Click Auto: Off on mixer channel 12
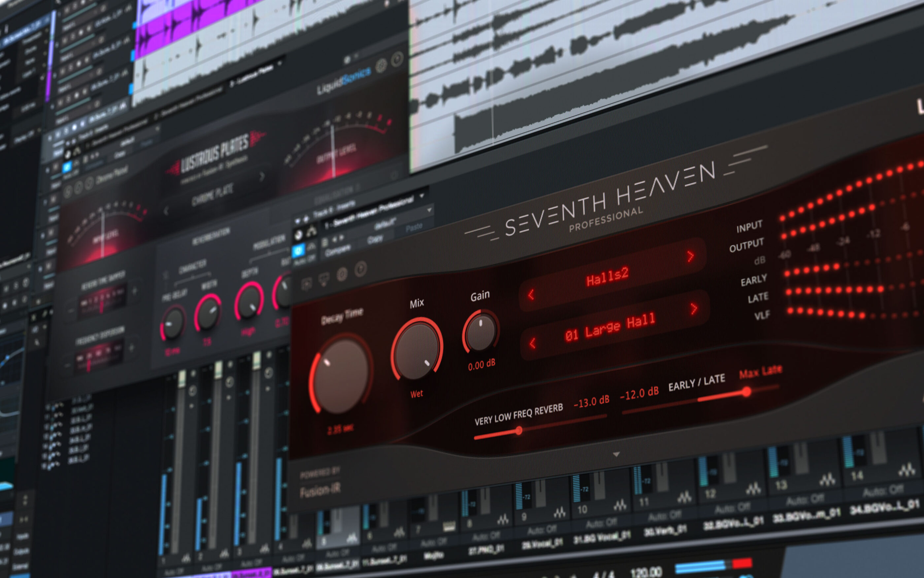 tap(732, 508)
